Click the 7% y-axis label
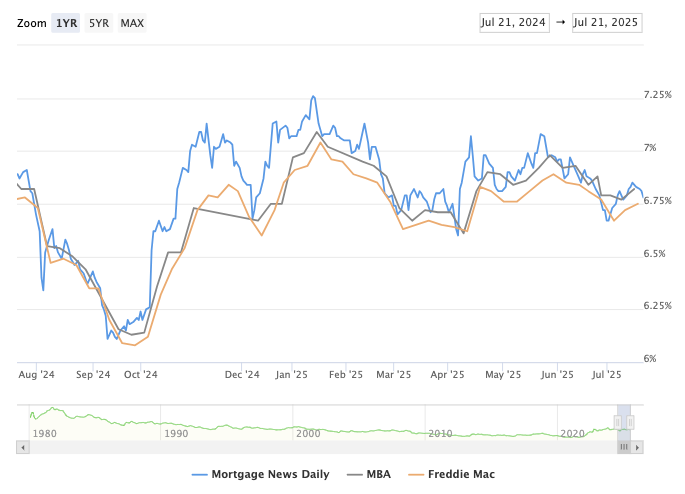Image resolution: width=685 pixels, height=494 pixels. click(x=650, y=148)
